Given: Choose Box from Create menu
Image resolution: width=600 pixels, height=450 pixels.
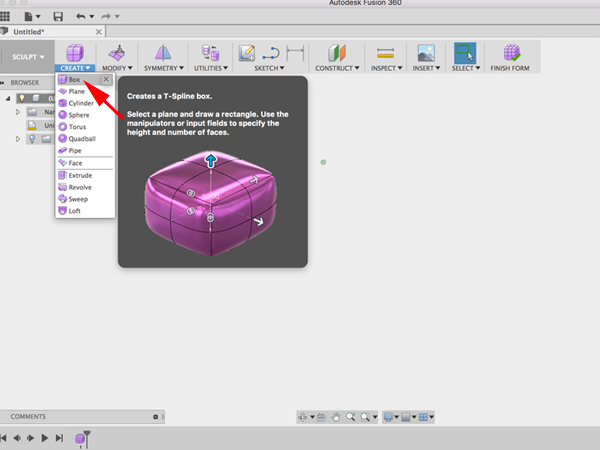Looking at the screenshot, I should click(x=79, y=79).
